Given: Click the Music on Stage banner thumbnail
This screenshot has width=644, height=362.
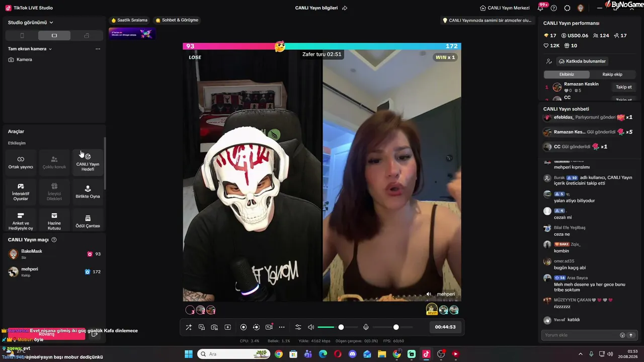Looking at the screenshot, I should coord(131,34).
